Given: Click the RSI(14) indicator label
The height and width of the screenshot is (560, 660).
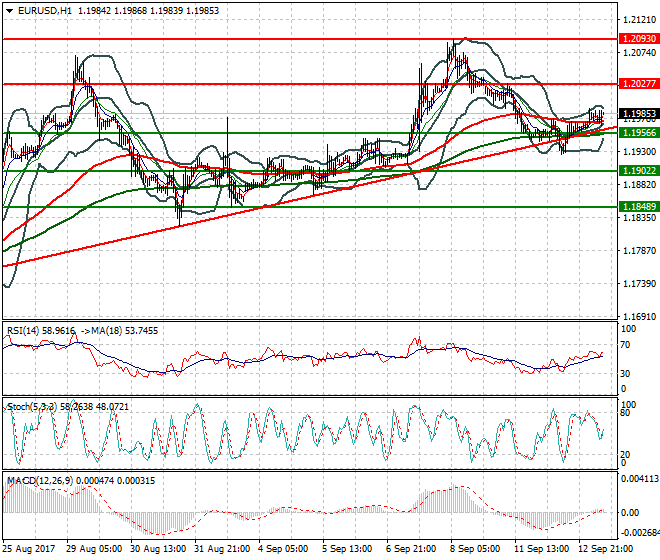Looking at the screenshot, I should [x=27, y=328].
